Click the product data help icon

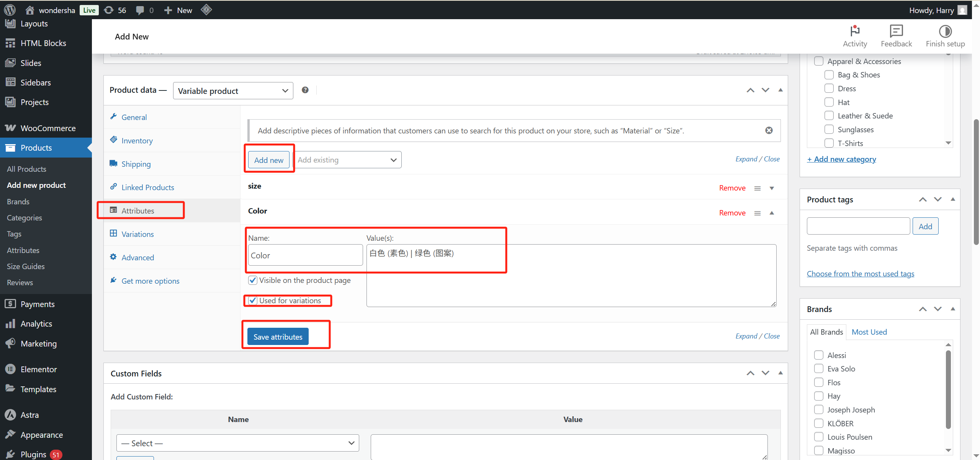(305, 90)
